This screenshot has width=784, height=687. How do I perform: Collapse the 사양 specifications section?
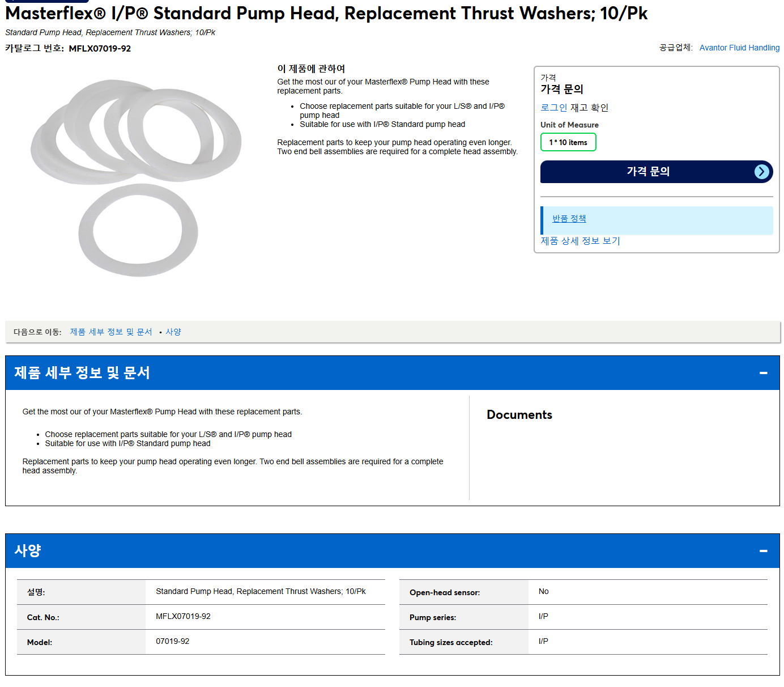763,551
